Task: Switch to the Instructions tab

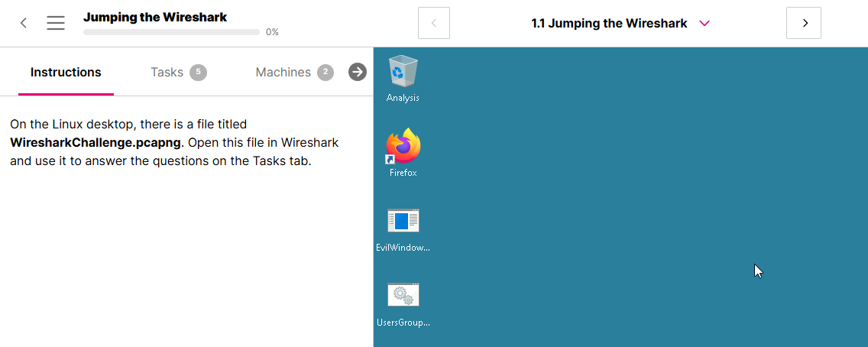Action: coord(66,73)
